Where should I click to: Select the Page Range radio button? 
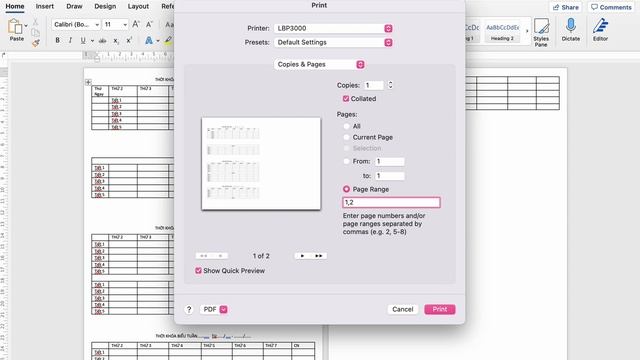347,189
